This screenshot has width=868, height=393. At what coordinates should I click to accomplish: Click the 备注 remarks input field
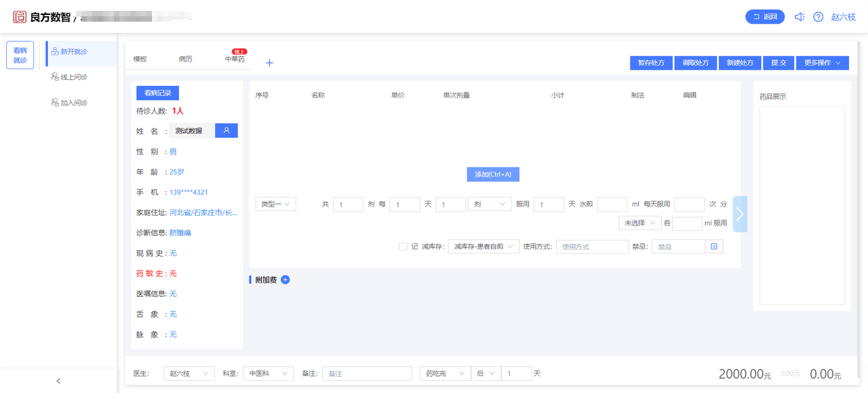pyautogui.click(x=367, y=373)
